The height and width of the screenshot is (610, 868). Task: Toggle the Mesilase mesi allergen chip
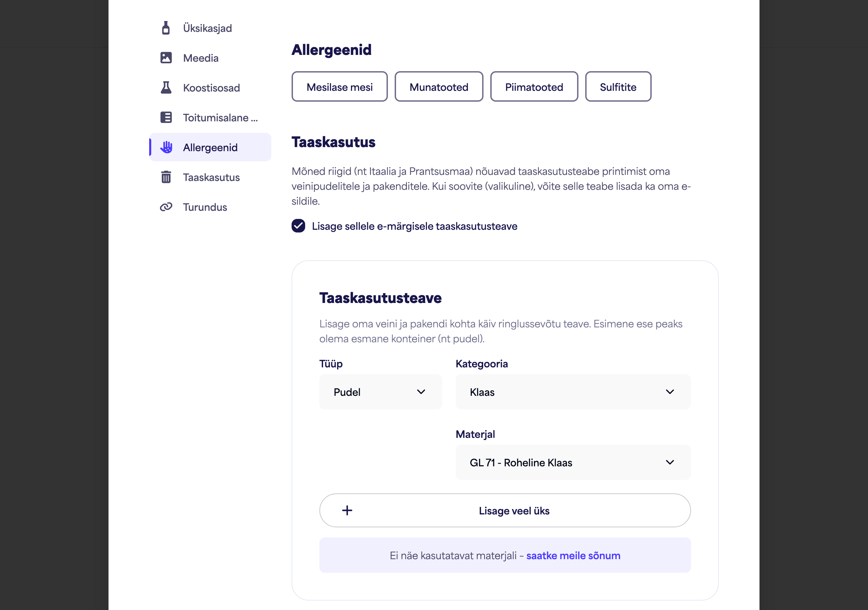pos(339,86)
